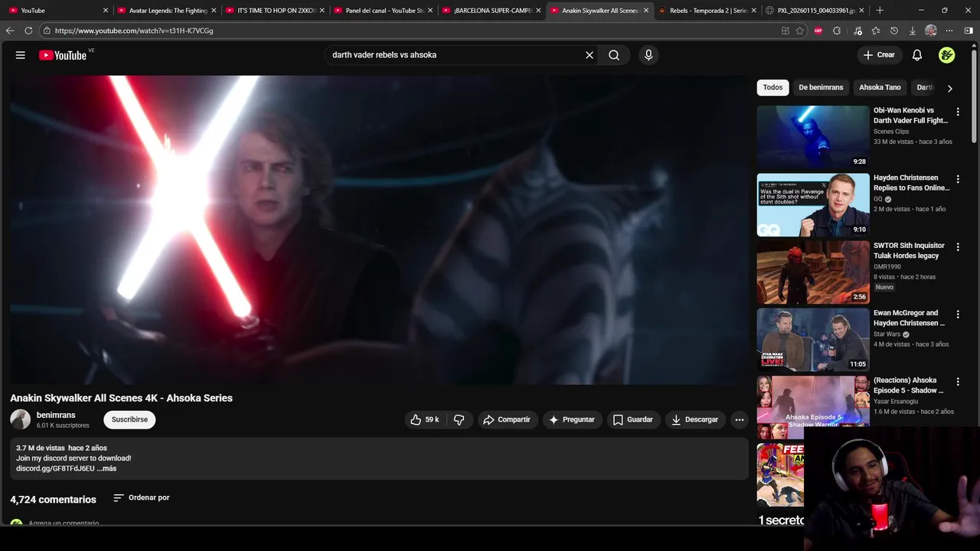
Task: Open the browser history clock icon
Action: click(894, 31)
